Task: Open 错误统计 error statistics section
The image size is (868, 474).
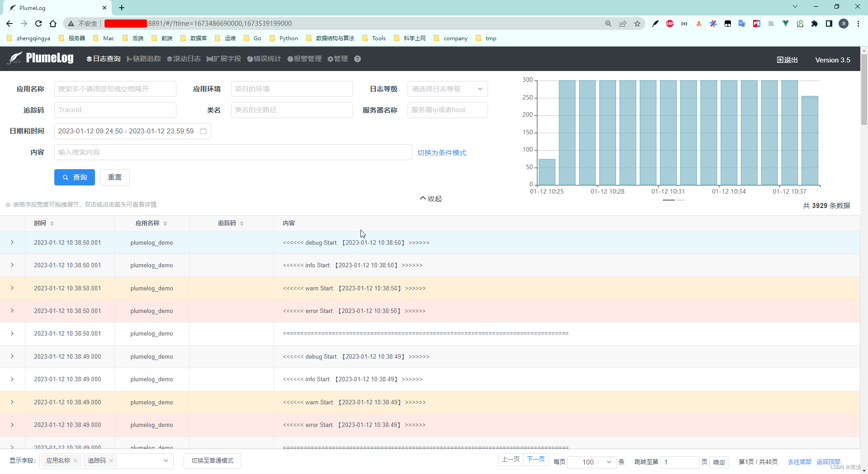Action: pos(264,59)
